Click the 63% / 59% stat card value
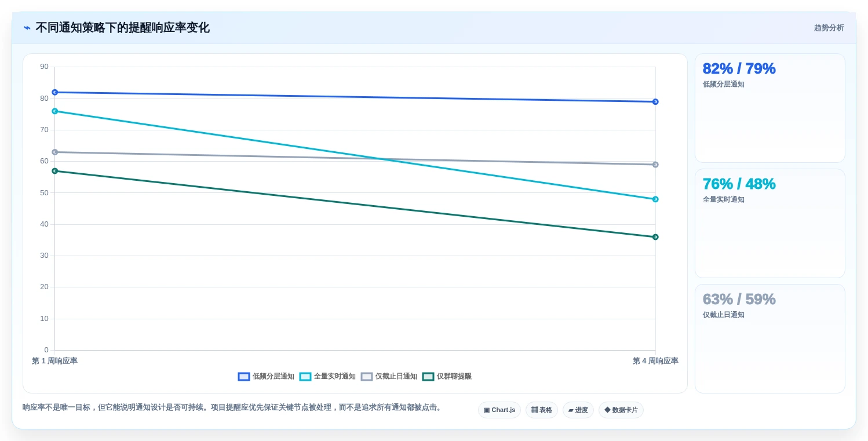Screen dimensions: 868x441 (739, 299)
